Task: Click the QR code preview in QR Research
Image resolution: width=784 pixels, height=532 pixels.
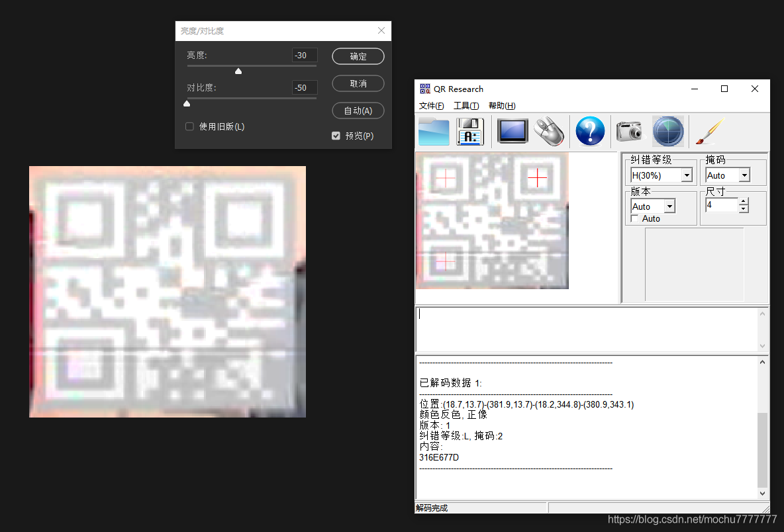Action: point(493,221)
